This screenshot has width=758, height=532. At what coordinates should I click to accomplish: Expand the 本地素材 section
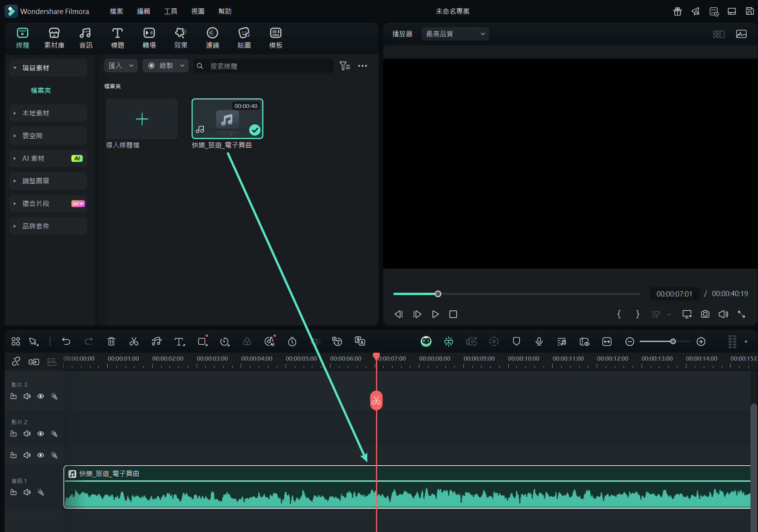pos(48,113)
